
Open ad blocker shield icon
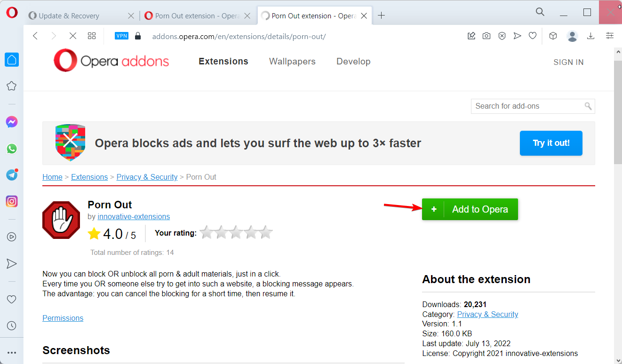click(x=502, y=36)
